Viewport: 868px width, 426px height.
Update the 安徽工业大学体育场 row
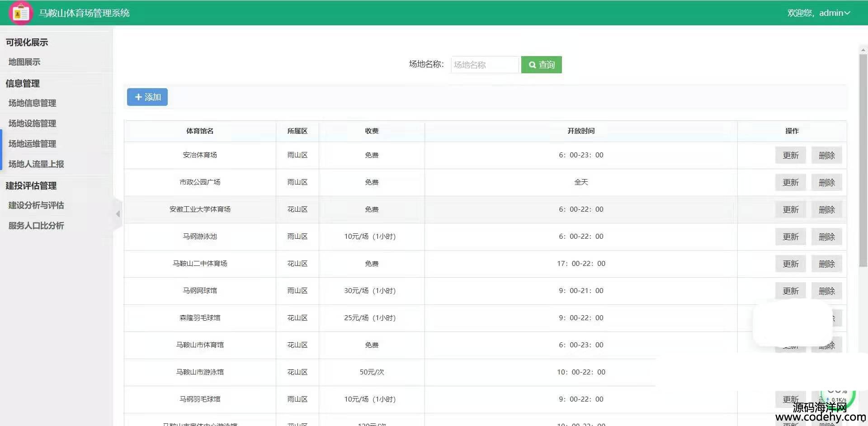point(791,210)
